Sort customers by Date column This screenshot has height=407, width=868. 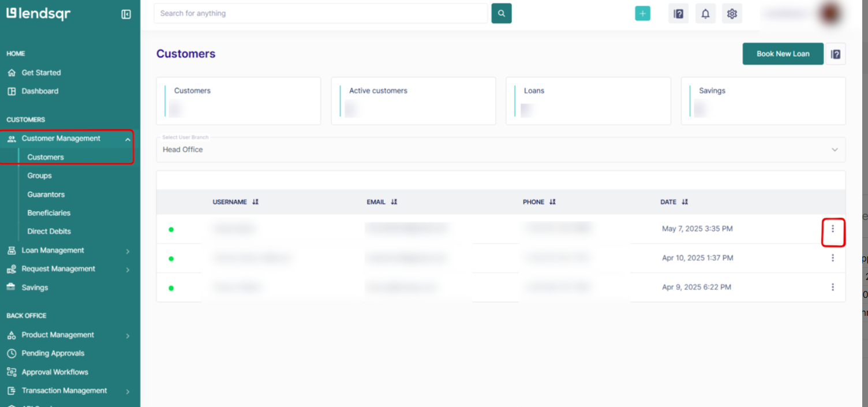pyautogui.click(x=684, y=202)
